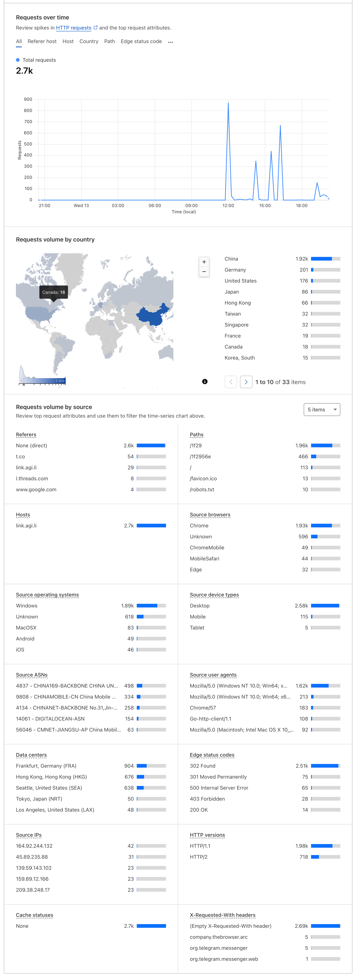Select Hong Kong in country list
Viewport: 357px width, 980px height.
[x=282, y=303]
